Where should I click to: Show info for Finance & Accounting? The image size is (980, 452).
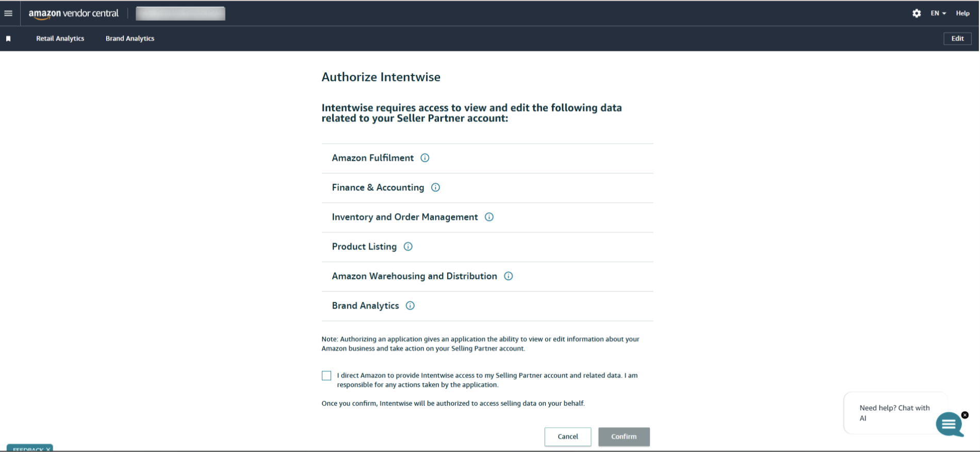pyautogui.click(x=436, y=187)
